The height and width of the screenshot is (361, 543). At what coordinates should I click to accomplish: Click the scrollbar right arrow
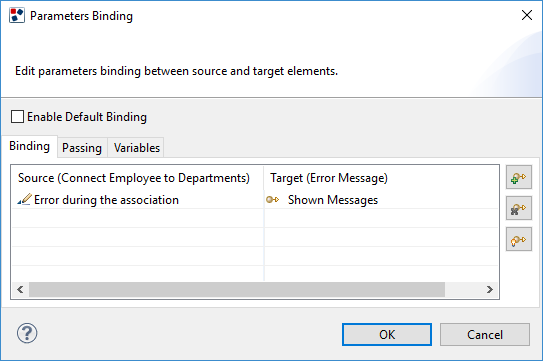(x=489, y=290)
